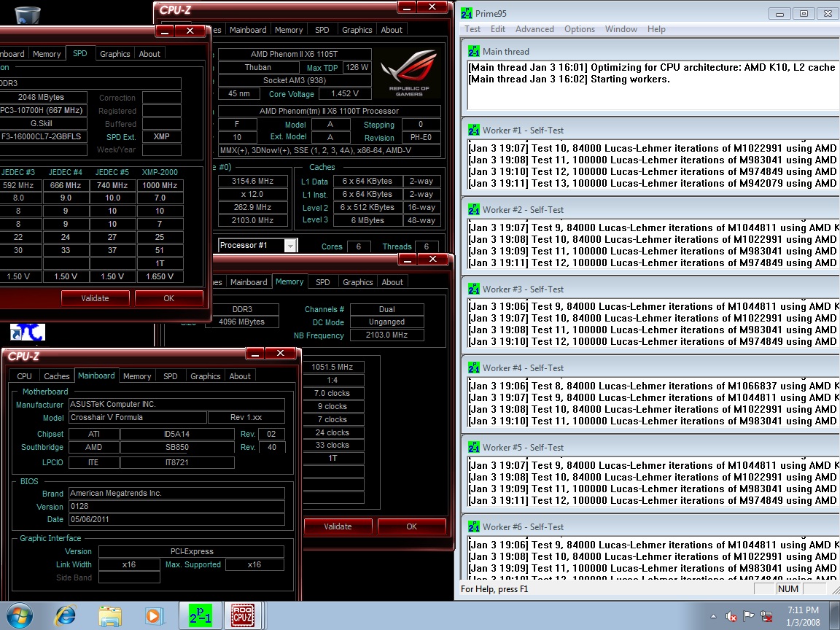840x630 pixels.
Task: Open the Edit menu in Prime95
Action: point(498,29)
